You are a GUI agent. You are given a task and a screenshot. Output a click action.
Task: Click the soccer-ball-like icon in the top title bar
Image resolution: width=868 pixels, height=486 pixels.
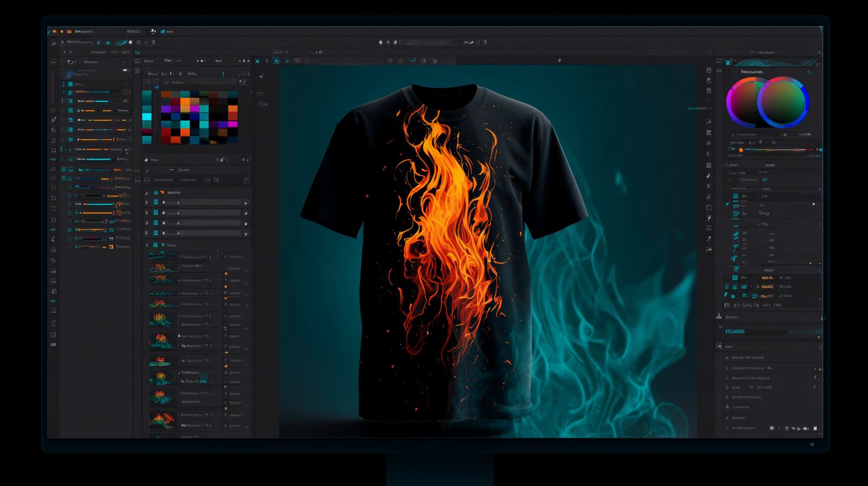click(153, 32)
